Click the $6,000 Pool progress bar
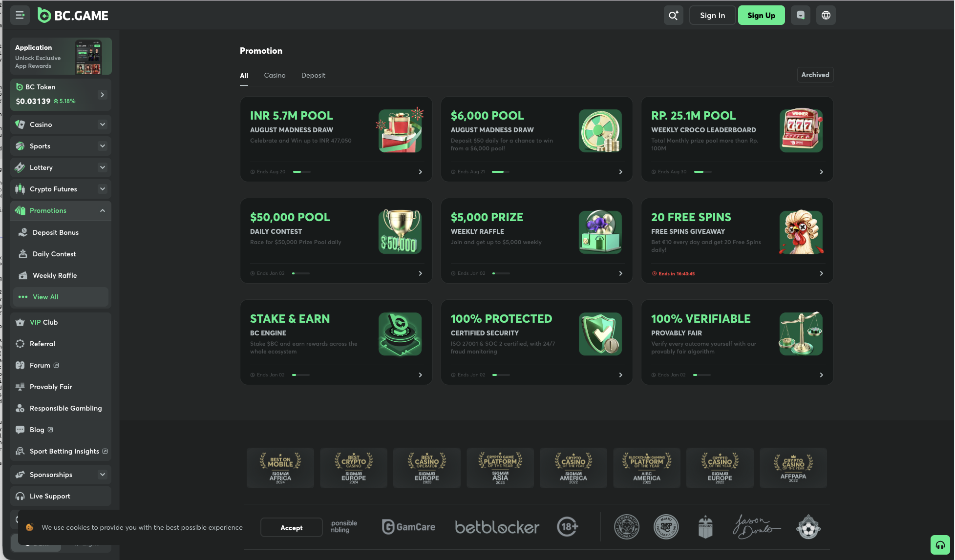Image resolution: width=955 pixels, height=560 pixels. 500,172
